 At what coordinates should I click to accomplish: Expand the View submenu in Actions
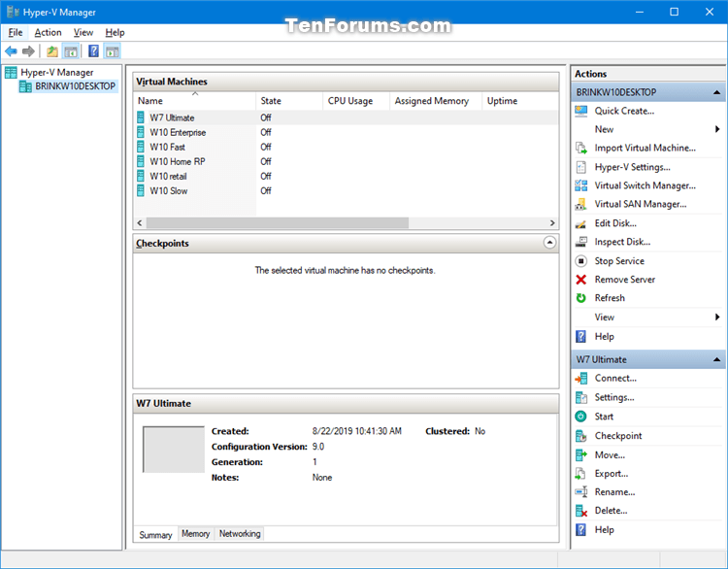click(717, 318)
